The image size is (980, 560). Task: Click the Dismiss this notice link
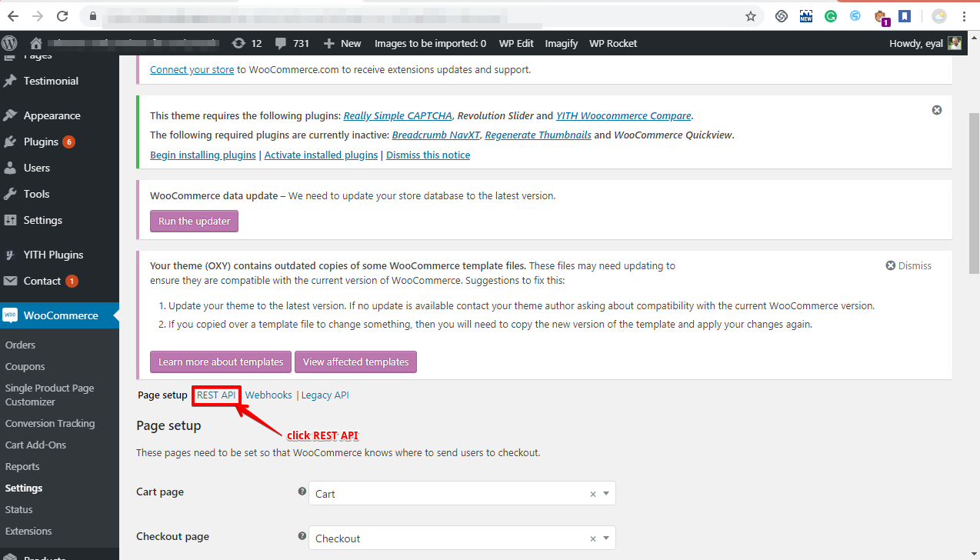[428, 155]
